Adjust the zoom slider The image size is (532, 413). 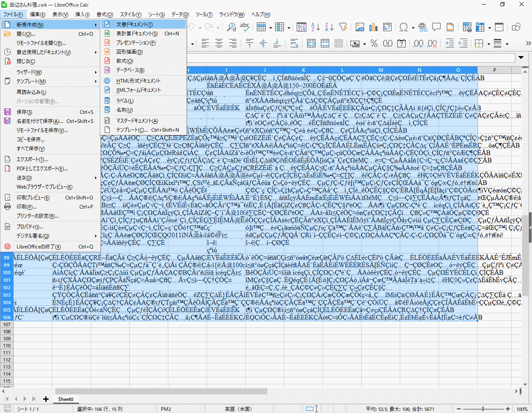click(484, 409)
